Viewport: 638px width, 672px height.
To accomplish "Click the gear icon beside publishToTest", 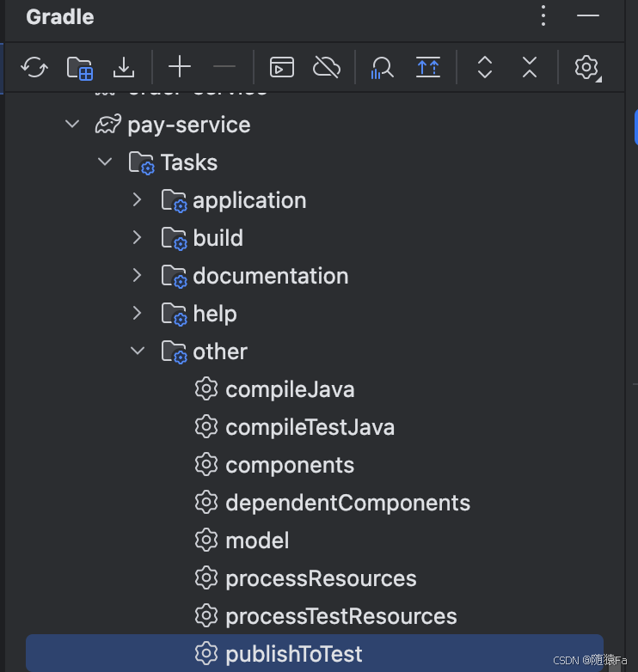I will coord(206,653).
